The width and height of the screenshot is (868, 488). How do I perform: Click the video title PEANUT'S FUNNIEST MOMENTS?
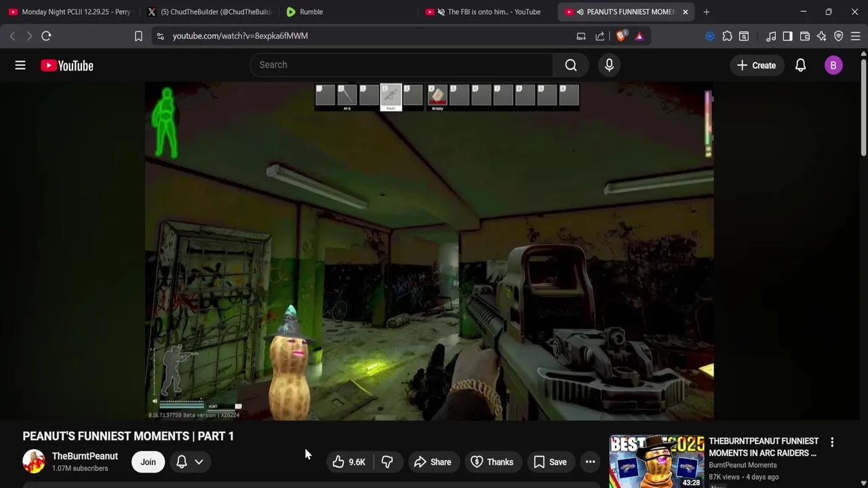[128, 436]
